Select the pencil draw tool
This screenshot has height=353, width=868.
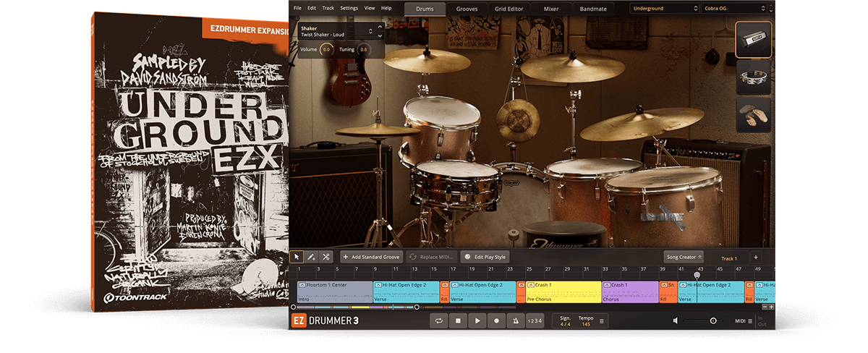311,257
